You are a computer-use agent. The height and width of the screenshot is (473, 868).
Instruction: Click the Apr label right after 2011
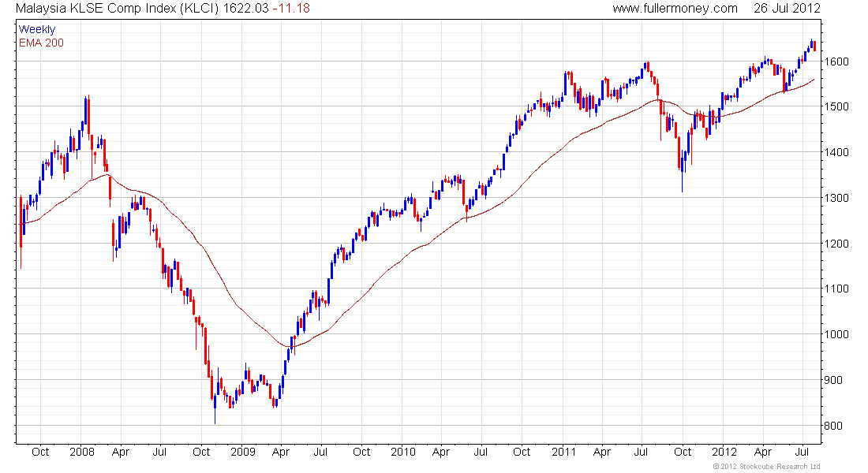(602, 452)
